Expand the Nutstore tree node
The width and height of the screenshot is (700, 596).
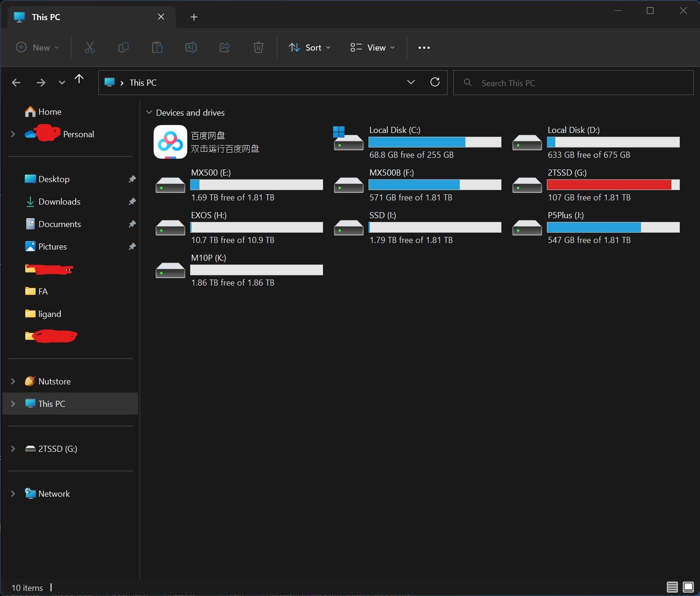[13, 381]
